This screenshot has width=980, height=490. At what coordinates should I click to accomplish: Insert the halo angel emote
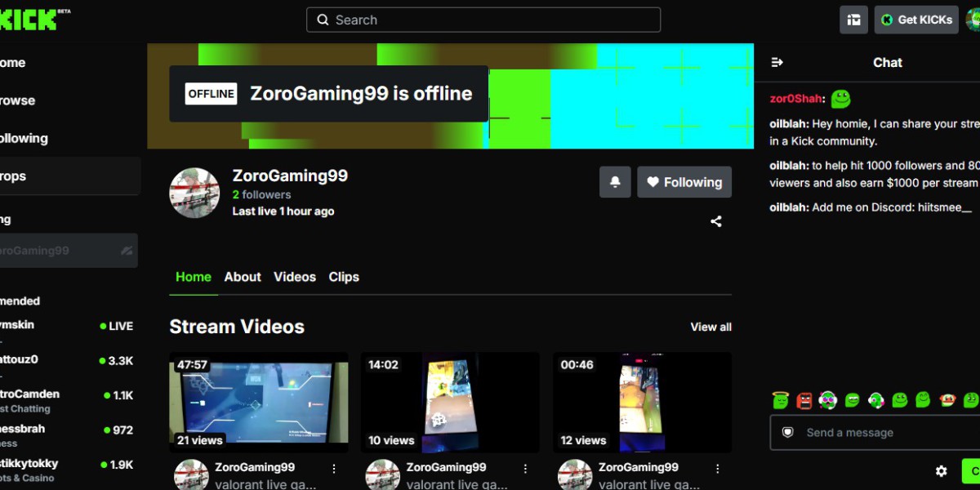[x=780, y=400]
